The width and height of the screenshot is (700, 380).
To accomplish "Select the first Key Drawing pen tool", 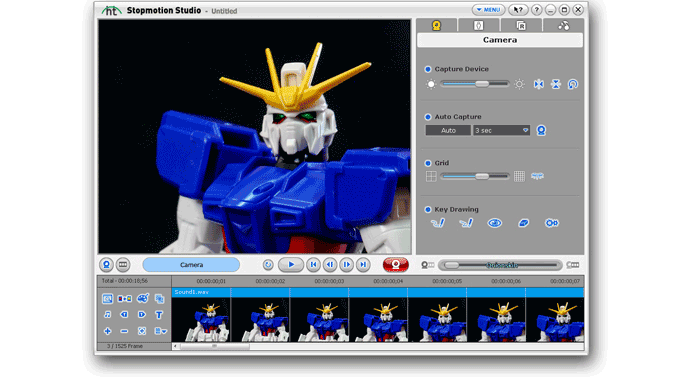I will point(438,223).
